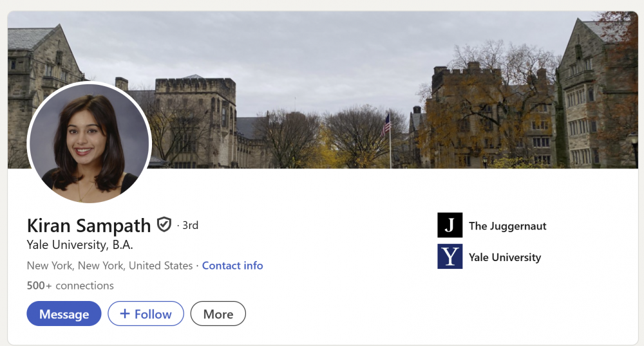Click The Juggernaut company name
Image resolution: width=644 pixels, height=346 pixels.
[507, 226]
